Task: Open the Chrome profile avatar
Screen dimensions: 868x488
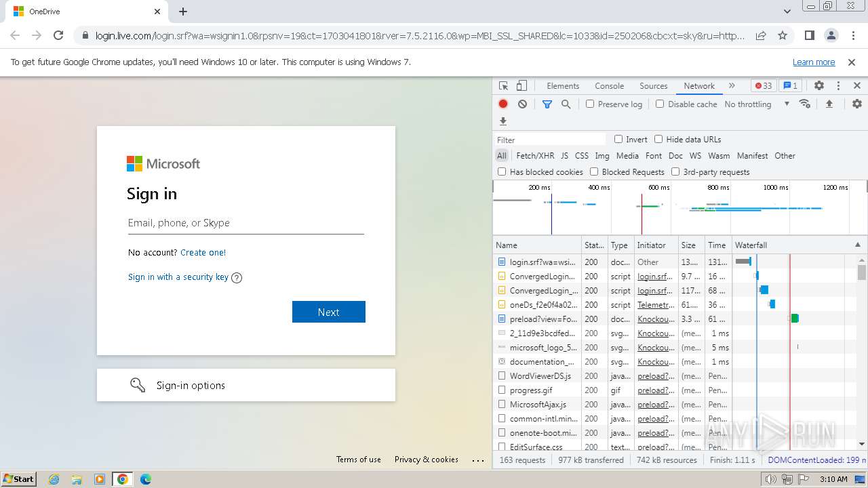Action: pyautogui.click(x=831, y=35)
